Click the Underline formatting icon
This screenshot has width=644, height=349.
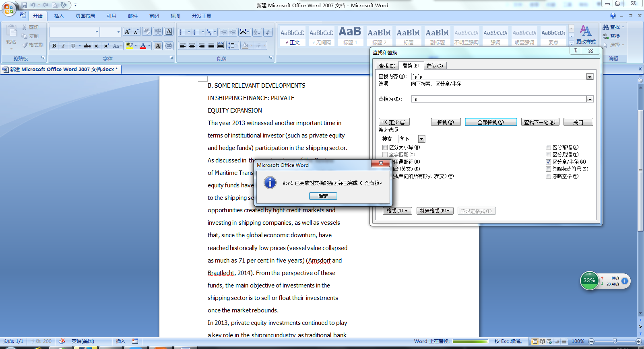click(x=73, y=46)
